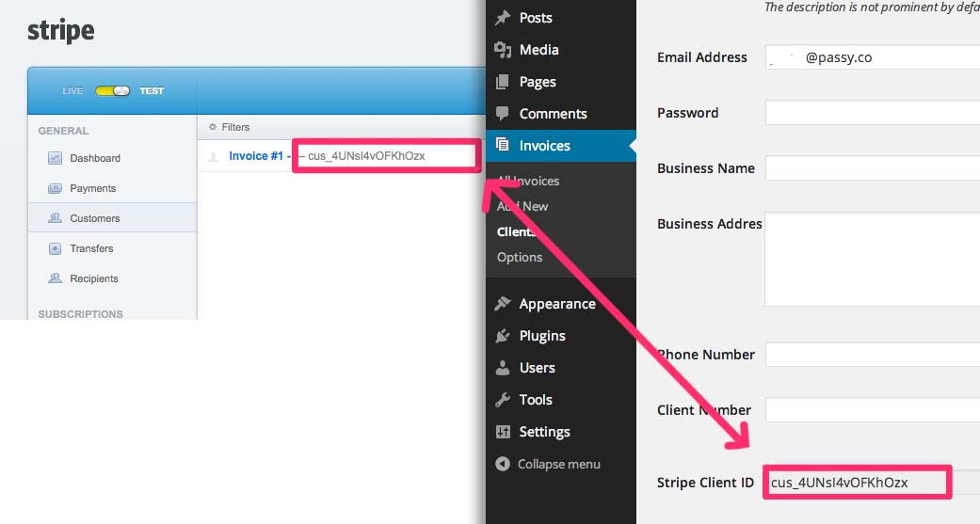980x524 pixels.
Task: Open Tools in WordPress menu
Action: [x=536, y=400]
